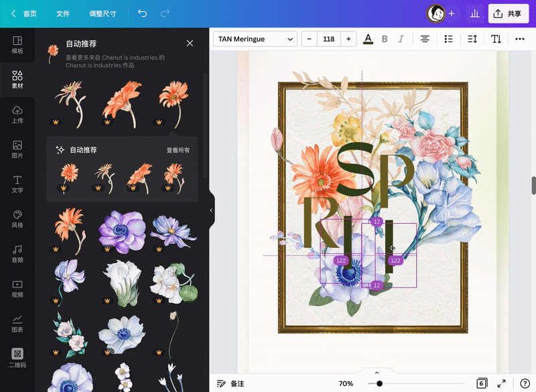Adjust the zoom slider handle
The image size is (536, 392).
379,383
